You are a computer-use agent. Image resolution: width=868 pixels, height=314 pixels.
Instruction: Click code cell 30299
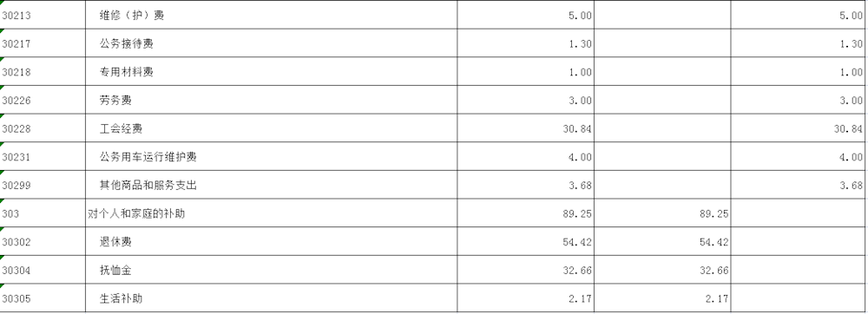[43, 186]
